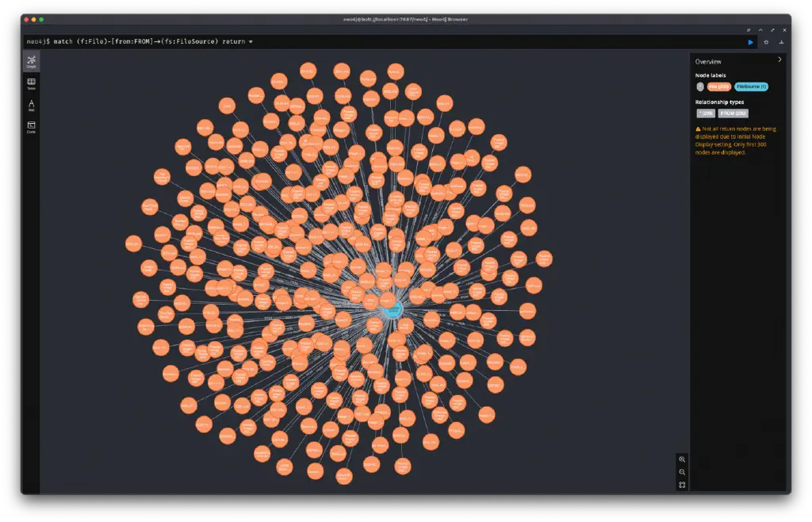Favorite the query using the star icon

[766, 42]
